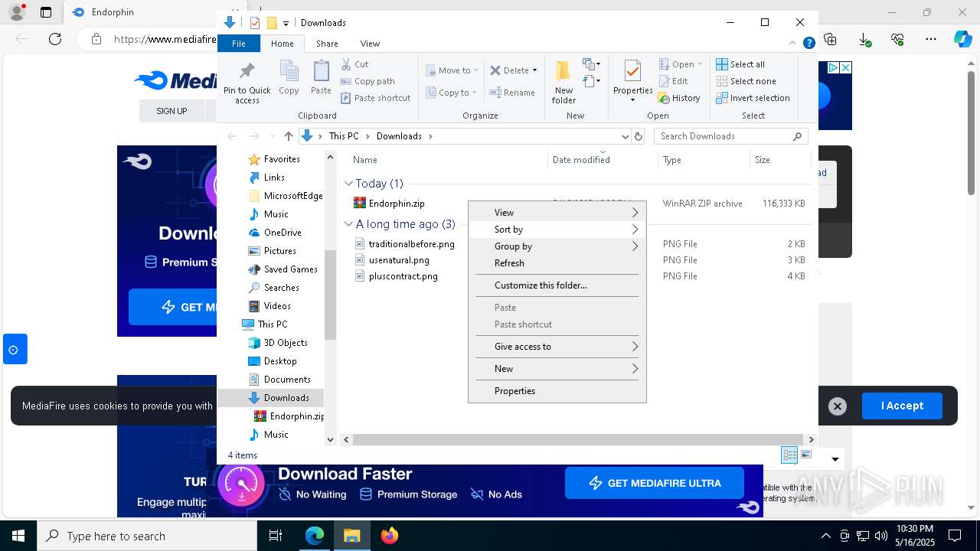Open address bar history dropdown
The width and height of the screenshot is (980, 551).
(x=625, y=136)
